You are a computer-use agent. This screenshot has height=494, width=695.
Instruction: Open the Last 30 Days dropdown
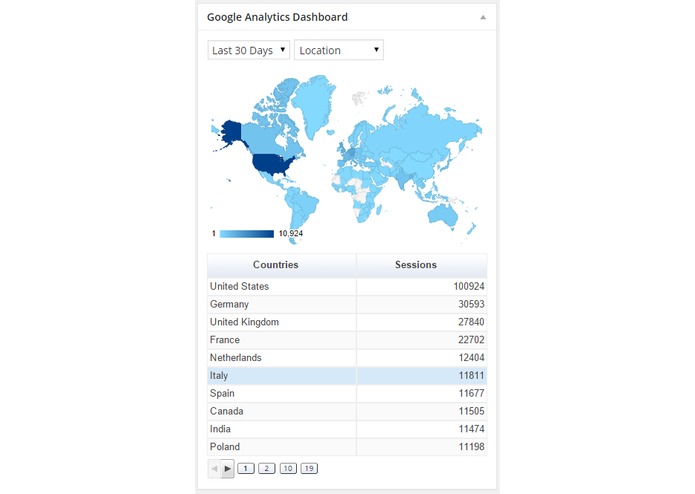pyautogui.click(x=249, y=50)
